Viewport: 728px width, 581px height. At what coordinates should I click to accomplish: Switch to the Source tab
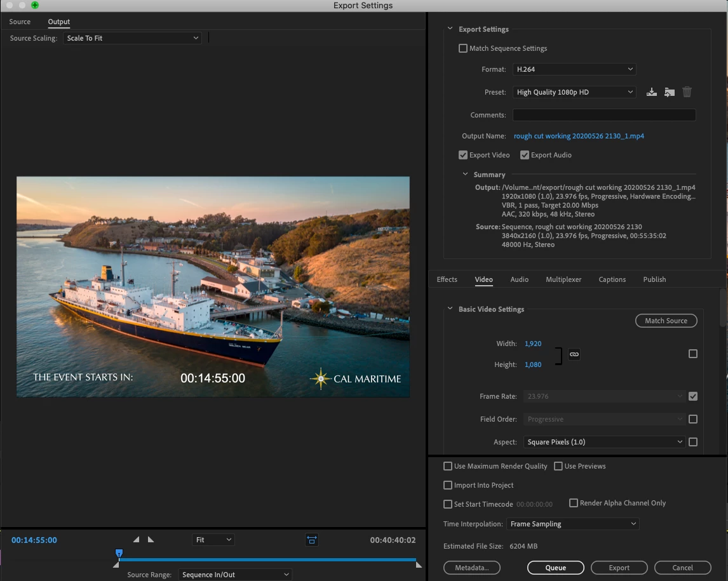[20, 22]
